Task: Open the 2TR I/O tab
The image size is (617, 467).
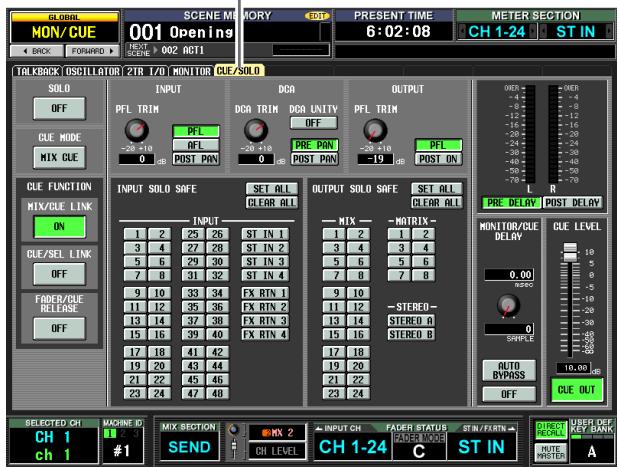Action: click(x=145, y=71)
